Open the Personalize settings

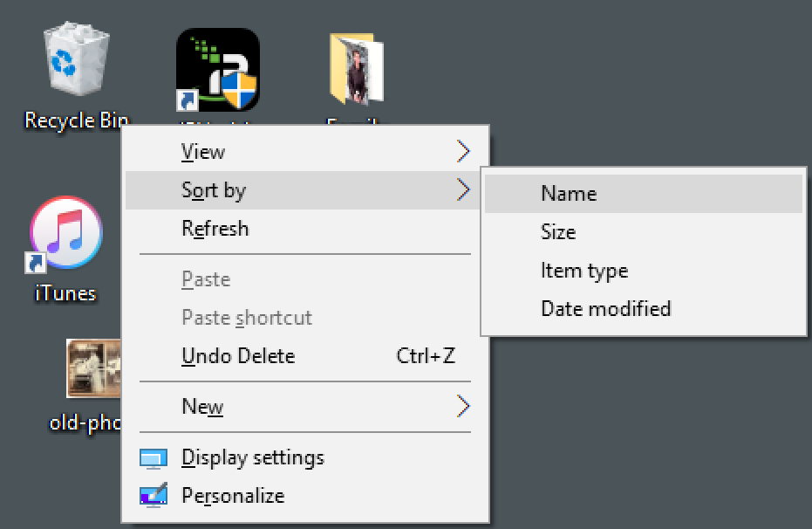(232, 495)
